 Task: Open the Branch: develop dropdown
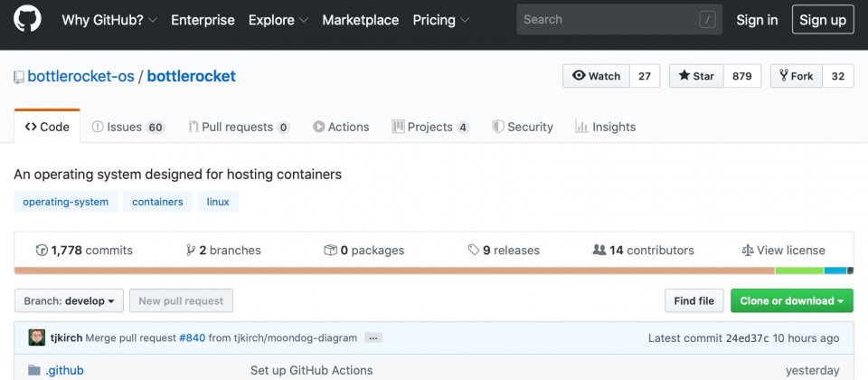click(x=70, y=300)
